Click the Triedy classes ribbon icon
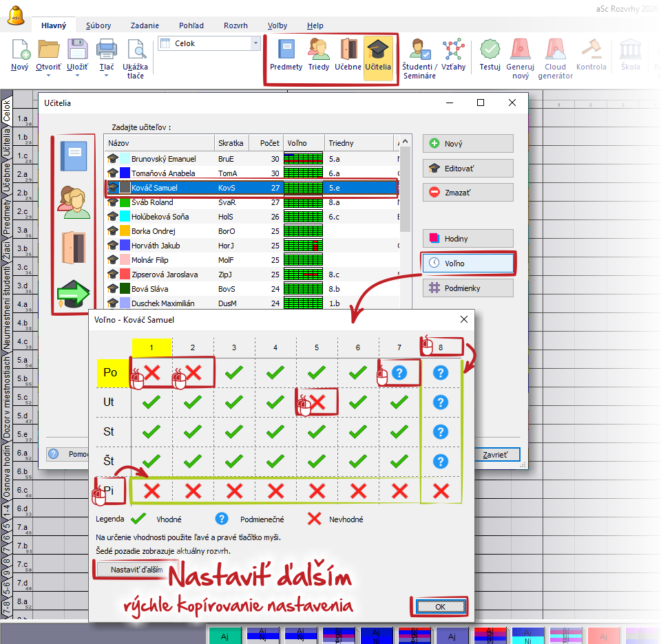The height and width of the screenshot is (644, 661). [x=318, y=55]
